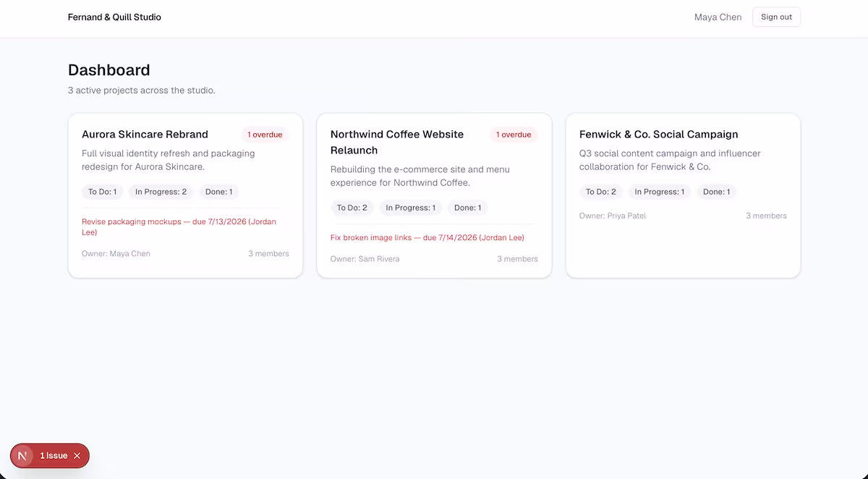Click the 1 overdue badge on Northwind Coffee
The height and width of the screenshot is (479, 868).
click(x=514, y=135)
